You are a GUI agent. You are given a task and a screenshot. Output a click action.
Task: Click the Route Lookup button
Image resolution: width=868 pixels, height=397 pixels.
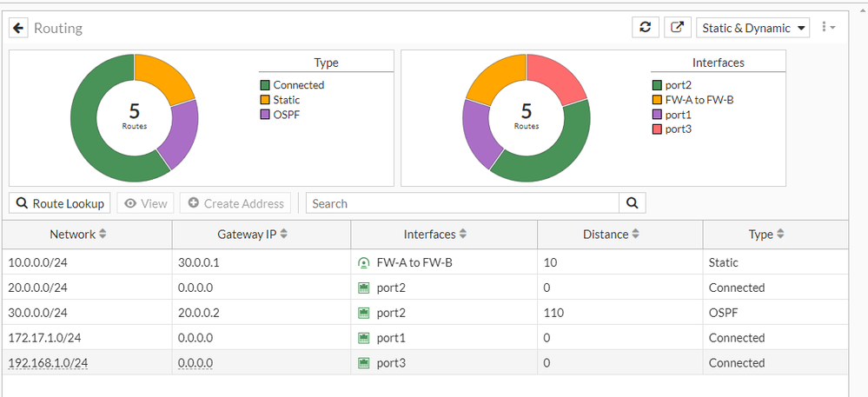tap(60, 203)
